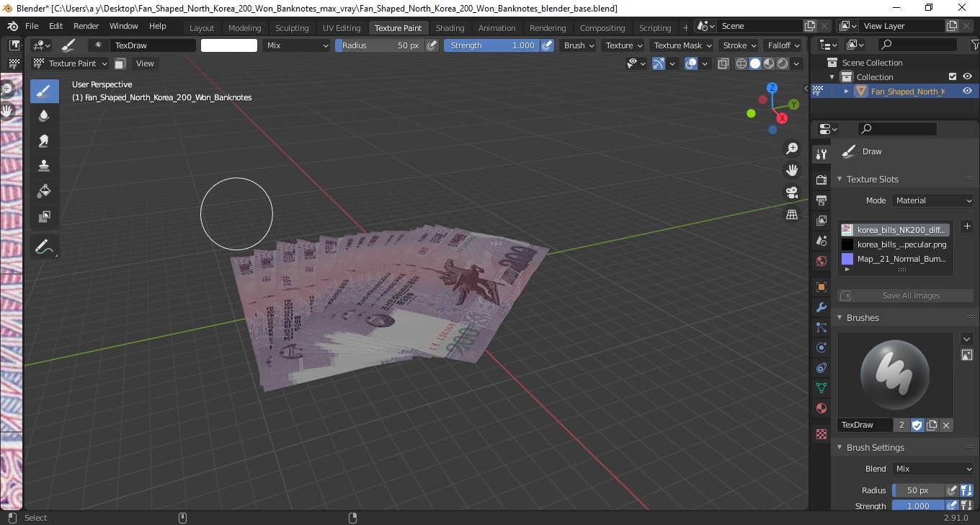The width and height of the screenshot is (980, 525).
Task: Hide Fan_Shaped_North_K object eye icon
Action: 967,91
